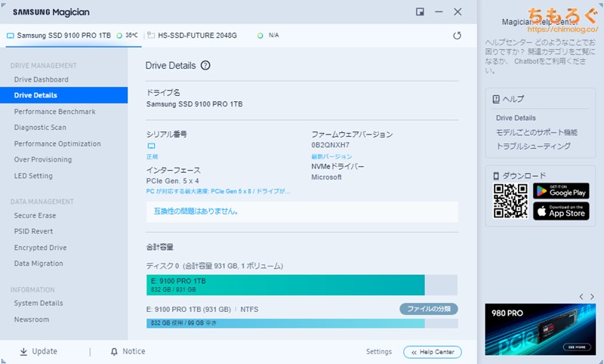This screenshot has width=604, height=364.
Task: Open トラブルシューティング help link
Action: pos(533,146)
